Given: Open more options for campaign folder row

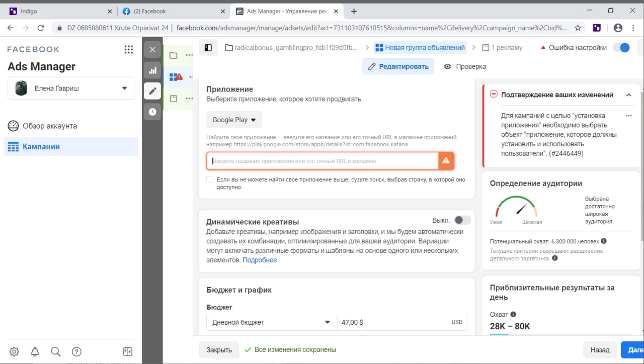Looking at the screenshot, I should pyautogui.click(x=189, y=55).
